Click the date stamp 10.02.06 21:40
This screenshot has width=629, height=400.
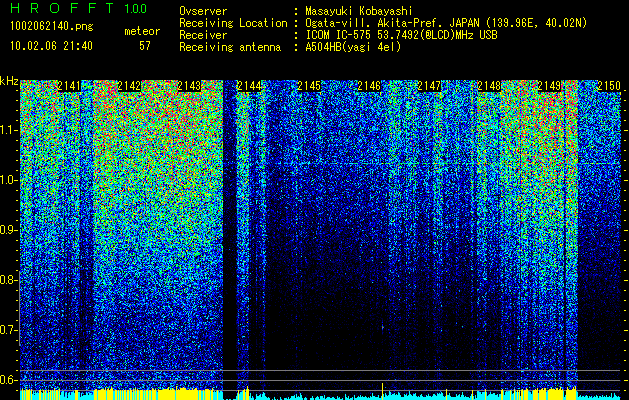click(x=51, y=46)
